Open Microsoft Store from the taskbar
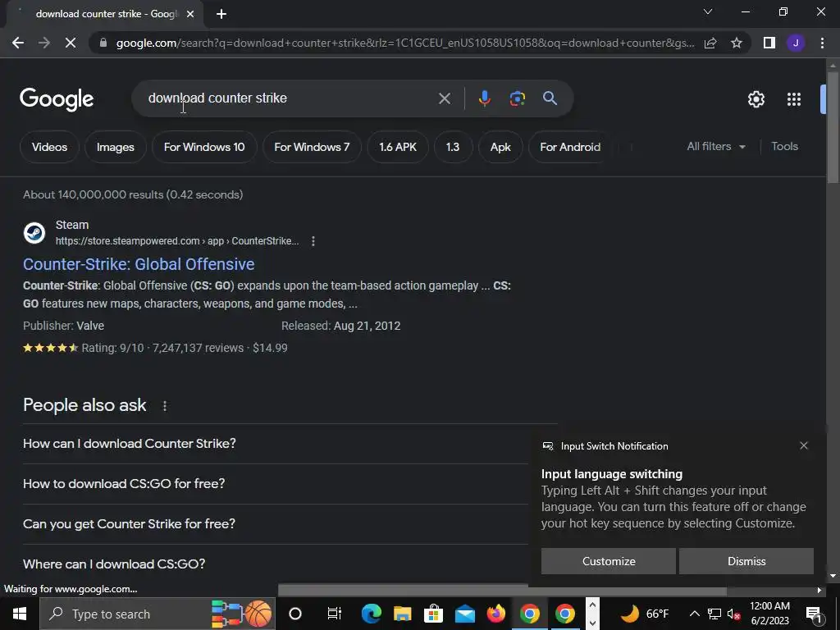The height and width of the screenshot is (630, 840). click(433, 614)
